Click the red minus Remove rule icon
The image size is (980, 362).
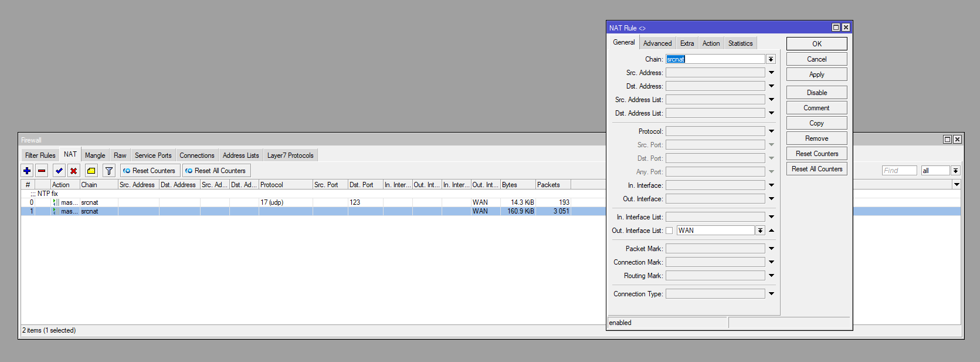42,171
